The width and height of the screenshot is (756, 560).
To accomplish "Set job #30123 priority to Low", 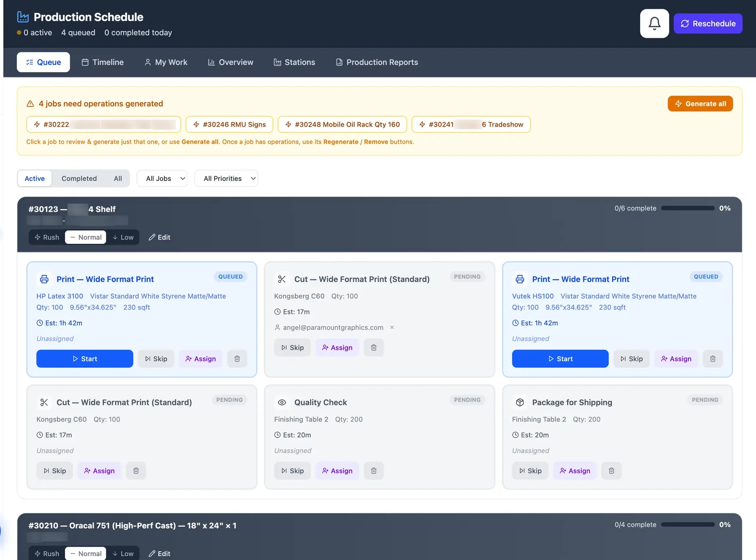I will [x=123, y=237].
